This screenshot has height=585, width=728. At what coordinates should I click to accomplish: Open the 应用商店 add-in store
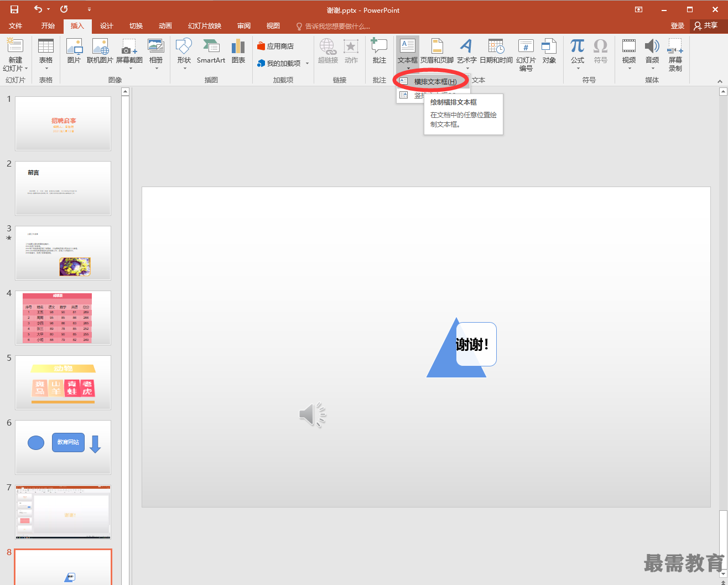click(275, 46)
